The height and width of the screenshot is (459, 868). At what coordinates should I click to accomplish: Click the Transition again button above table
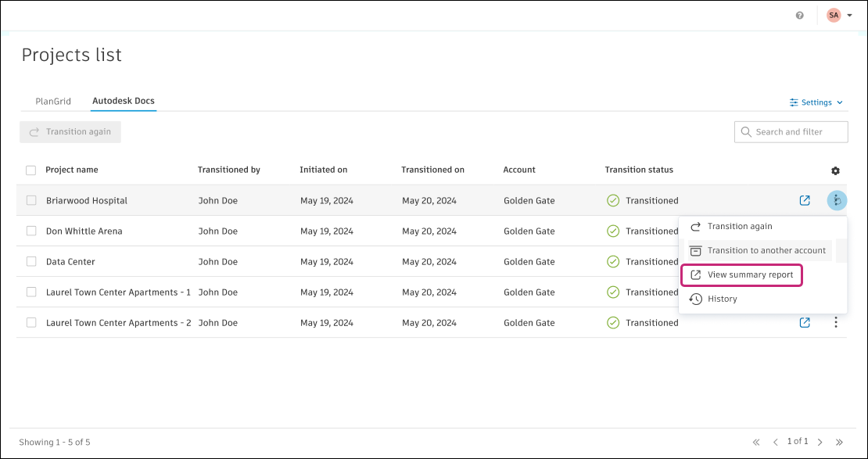(70, 132)
